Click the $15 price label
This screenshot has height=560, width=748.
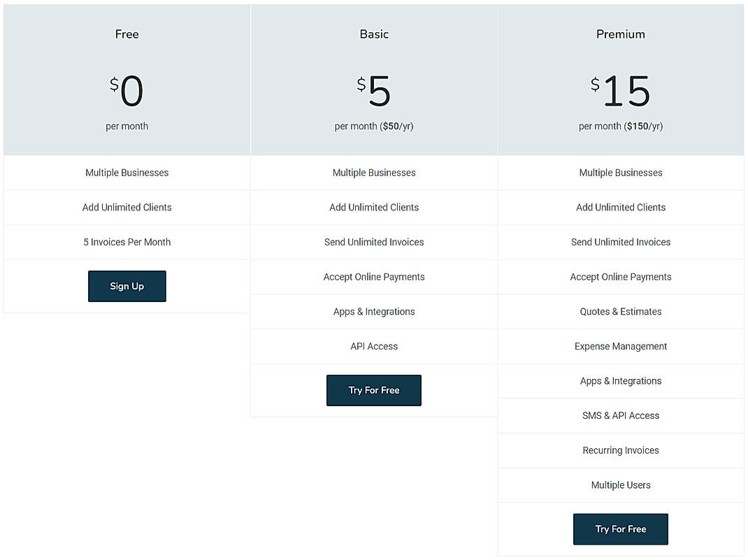point(620,91)
